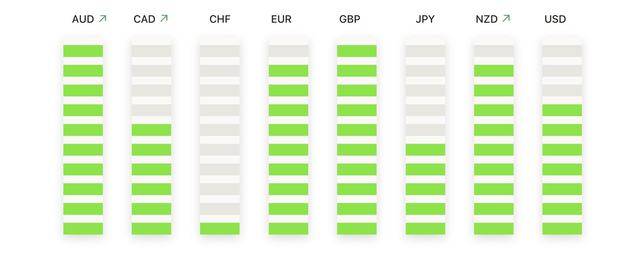The width and height of the screenshot is (644, 254).
Task: Select the CAD currency label
Action: click(x=145, y=19)
